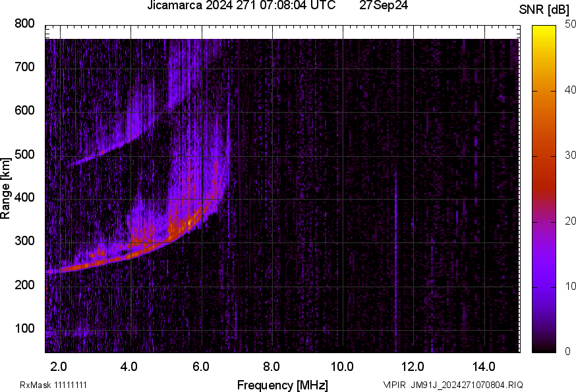Click the VIPIR JM91J file name label
Image resolution: width=576 pixels, height=392 pixels.
tap(453, 385)
